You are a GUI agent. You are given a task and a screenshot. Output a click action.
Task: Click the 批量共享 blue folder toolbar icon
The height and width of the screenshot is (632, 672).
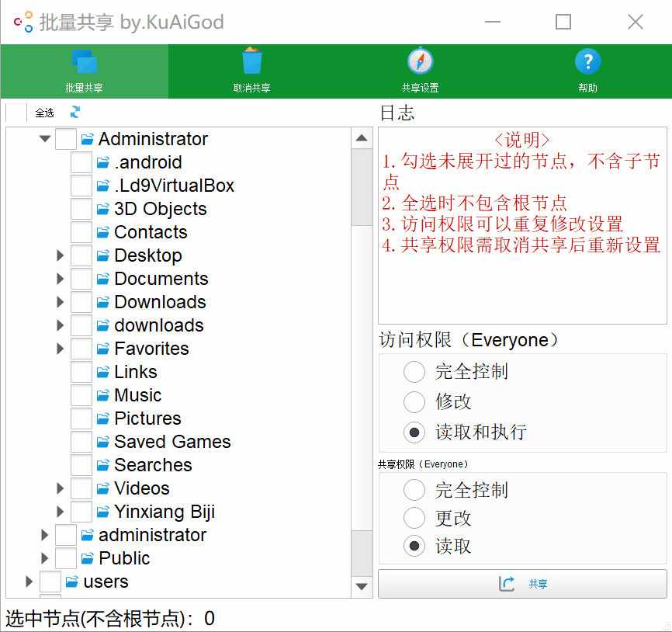[x=83, y=62]
